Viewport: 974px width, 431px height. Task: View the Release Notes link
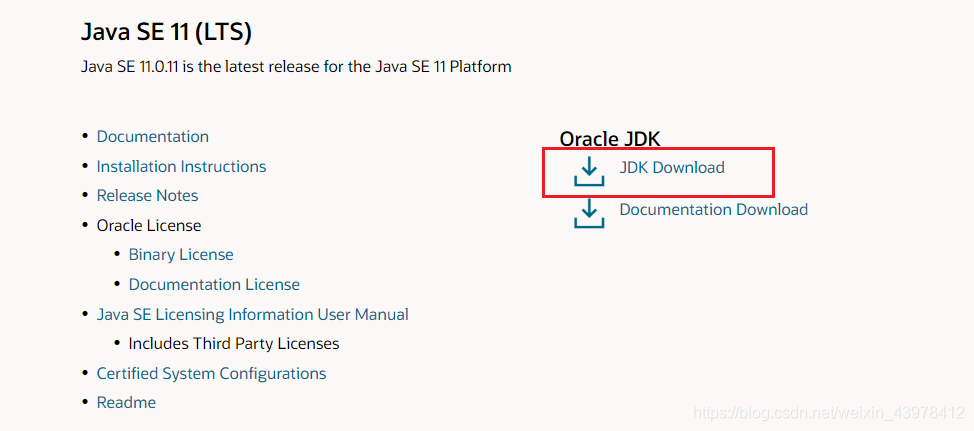pos(147,196)
